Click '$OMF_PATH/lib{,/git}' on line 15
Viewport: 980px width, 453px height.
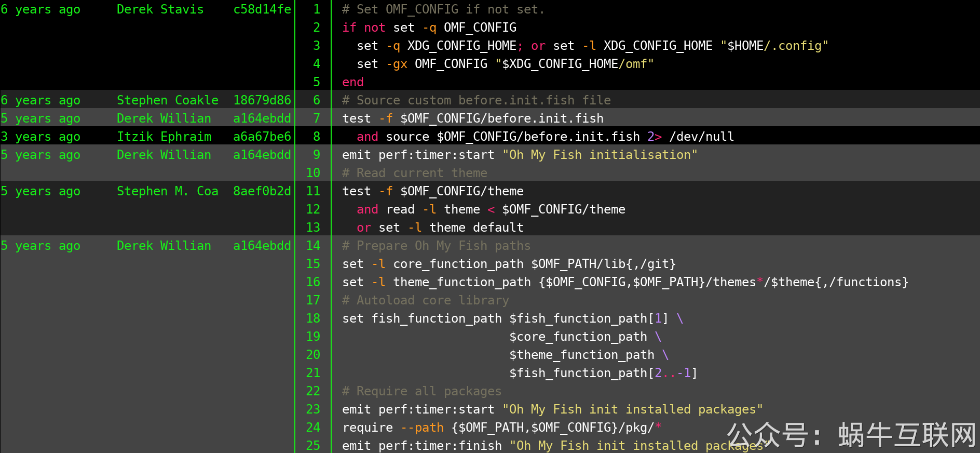click(604, 264)
